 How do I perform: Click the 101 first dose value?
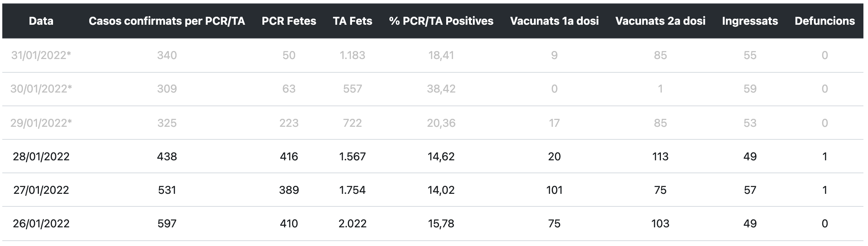554,190
